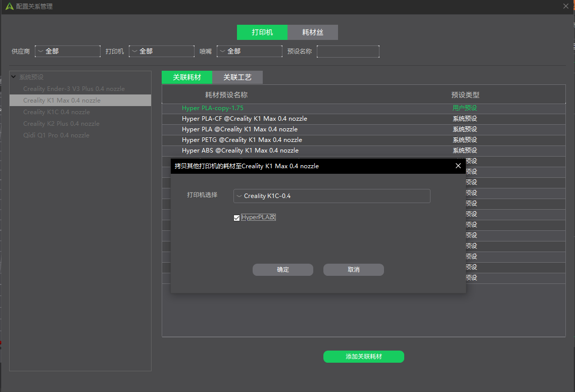Click the HyperPLA改 label text

pyautogui.click(x=259, y=217)
